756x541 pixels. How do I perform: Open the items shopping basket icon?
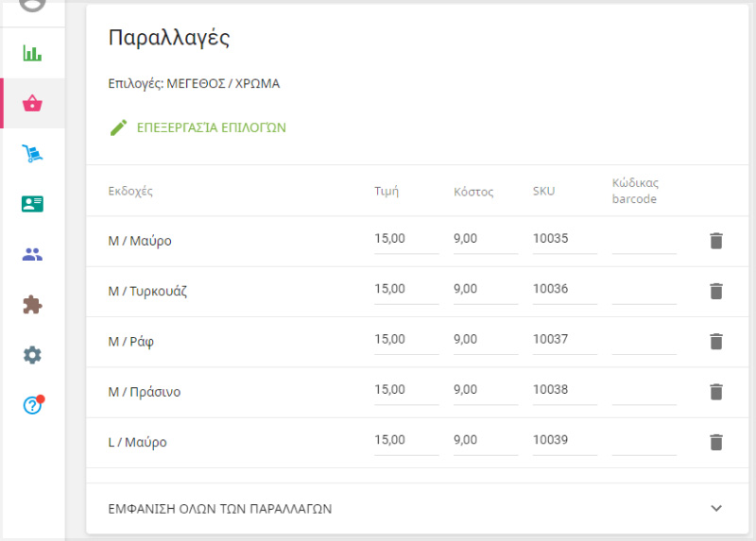pyautogui.click(x=32, y=103)
